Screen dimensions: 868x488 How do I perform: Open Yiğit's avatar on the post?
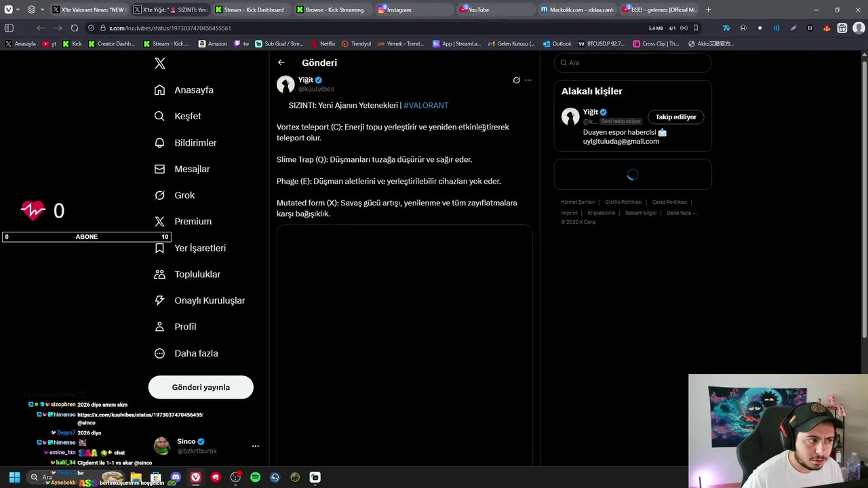[x=285, y=84]
